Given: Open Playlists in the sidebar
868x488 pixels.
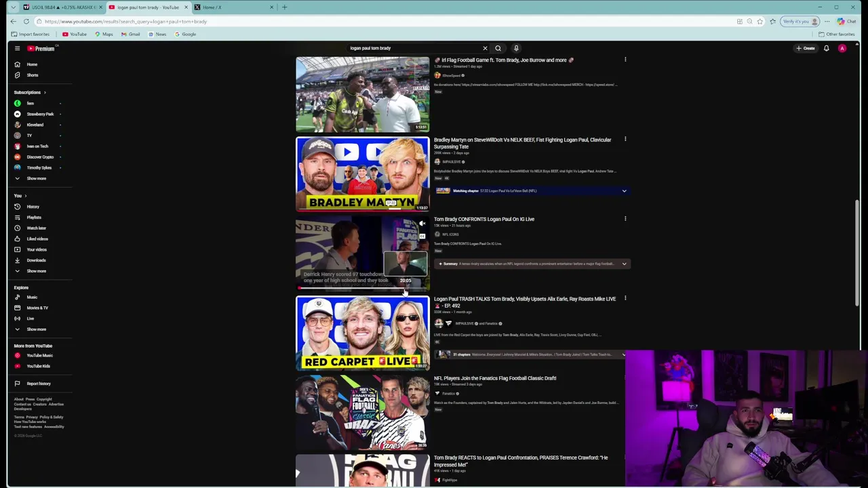Looking at the screenshot, I should click(x=33, y=218).
